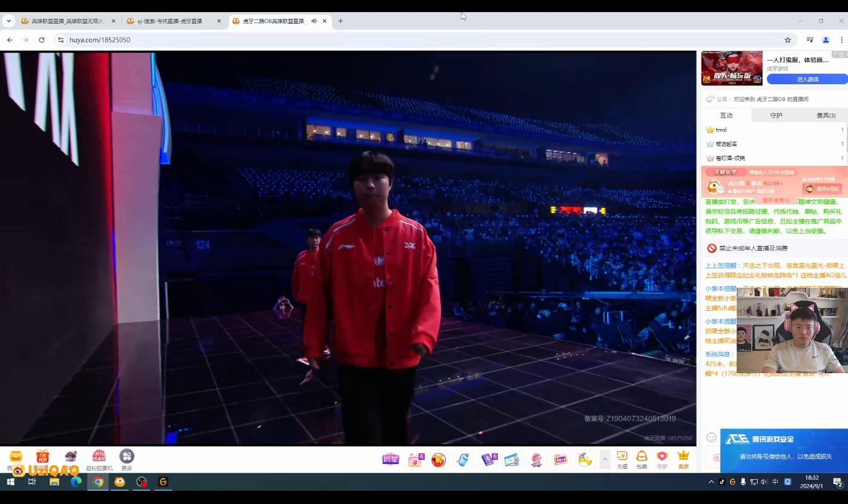Click the huya.com address bar
The width and height of the screenshot is (848, 504).
click(424, 40)
